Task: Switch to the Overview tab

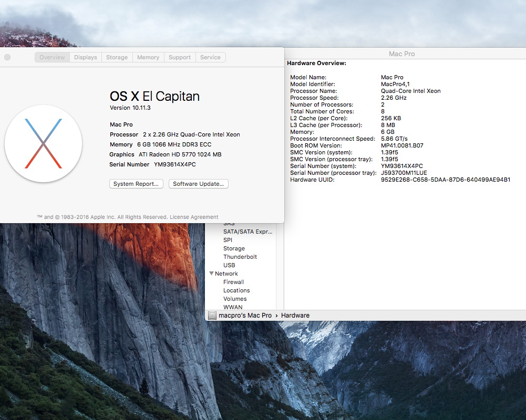Action: pos(52,57)
